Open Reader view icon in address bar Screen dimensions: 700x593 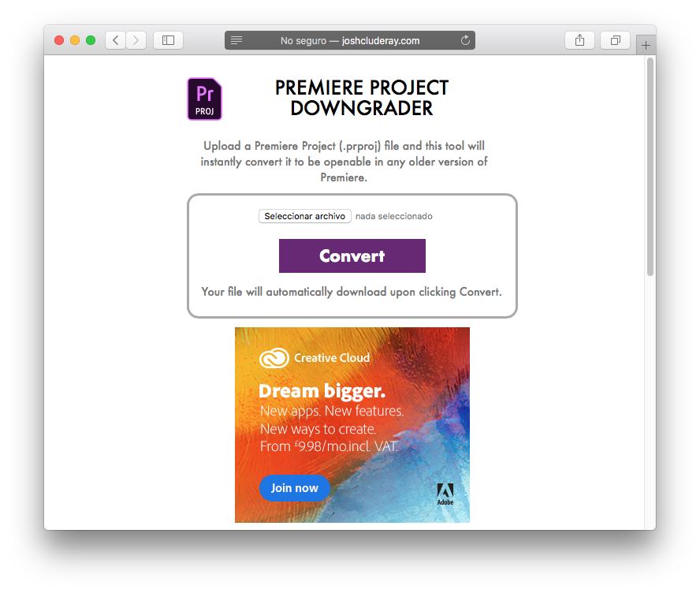coord(236,40)
